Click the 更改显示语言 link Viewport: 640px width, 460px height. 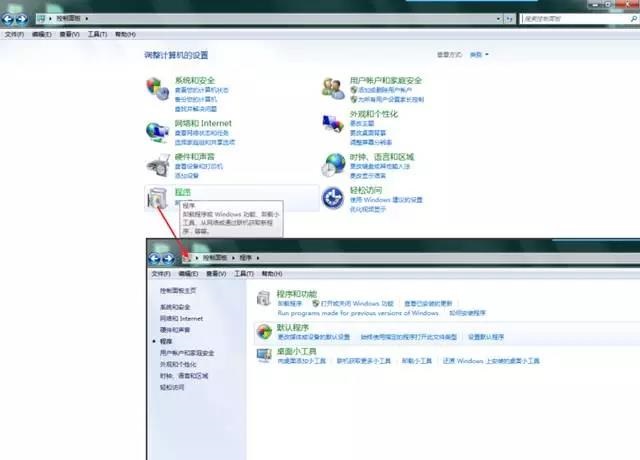click(368, 176)
